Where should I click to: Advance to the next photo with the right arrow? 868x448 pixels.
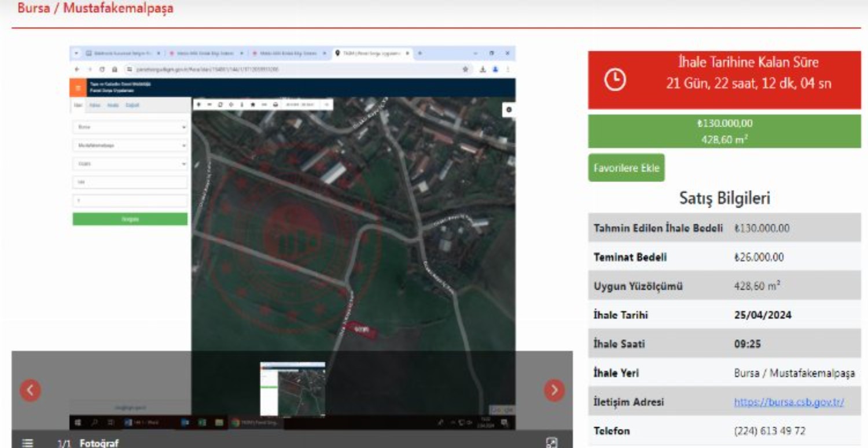554,391
